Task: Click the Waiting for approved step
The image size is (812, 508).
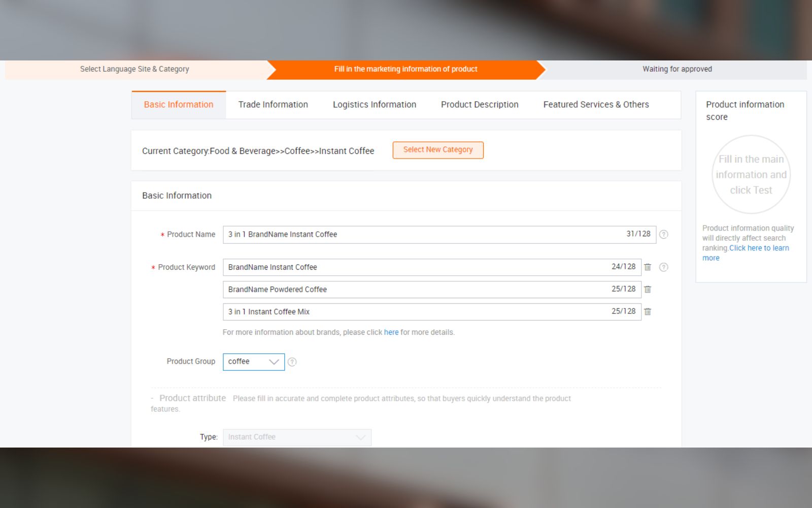Action: tap(677, 69)
